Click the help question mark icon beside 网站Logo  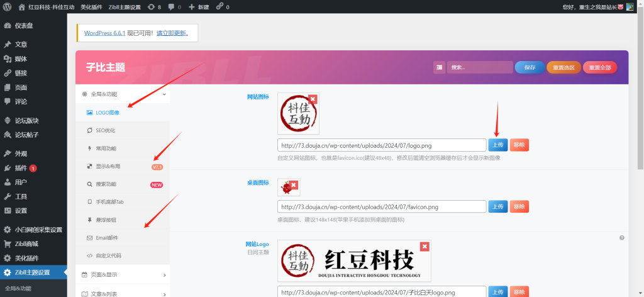[x=622, y=238]
